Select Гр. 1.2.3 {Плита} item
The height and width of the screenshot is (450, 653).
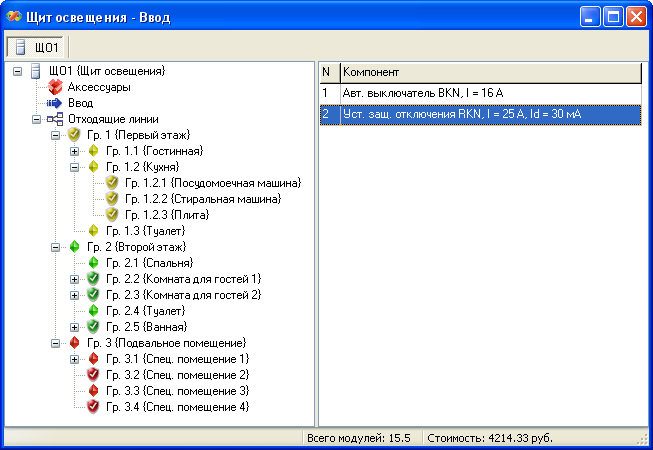coord(167,215)
